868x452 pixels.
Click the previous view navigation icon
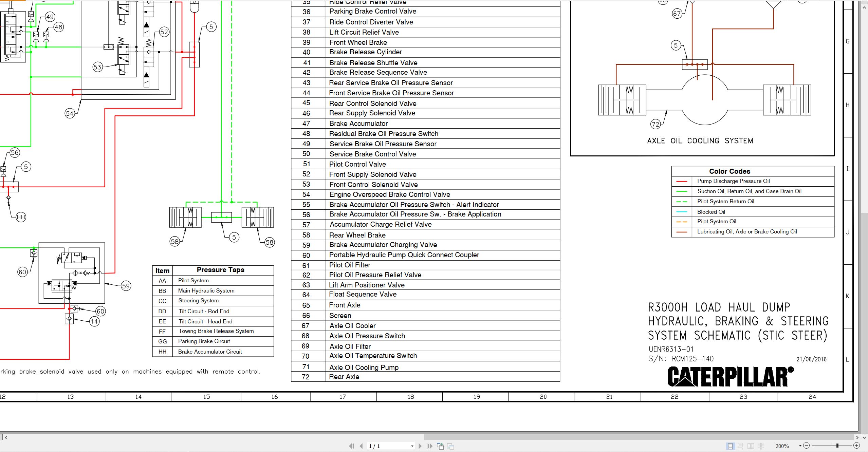click(x=440, y=446)
